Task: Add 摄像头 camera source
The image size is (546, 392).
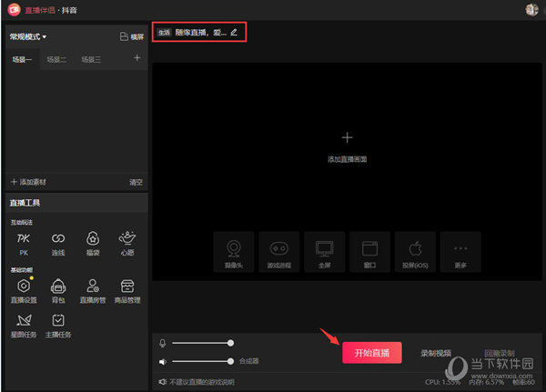Action: 234,251
